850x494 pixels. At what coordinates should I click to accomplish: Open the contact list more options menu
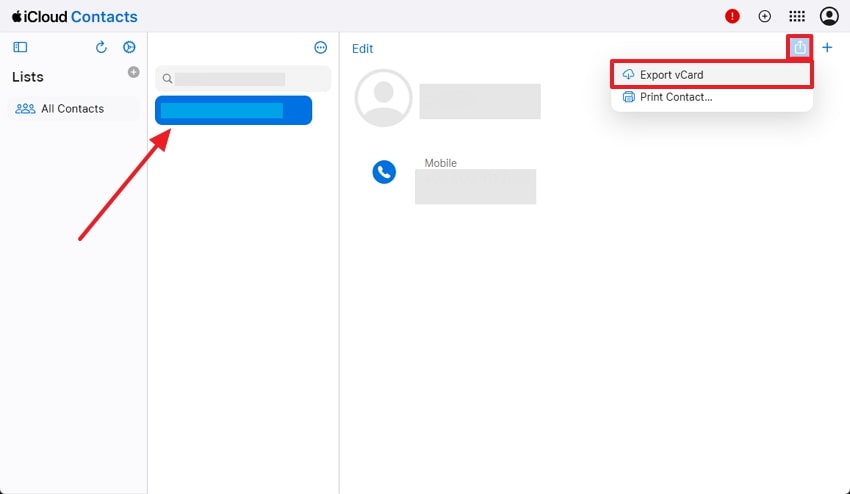point(321,48)
